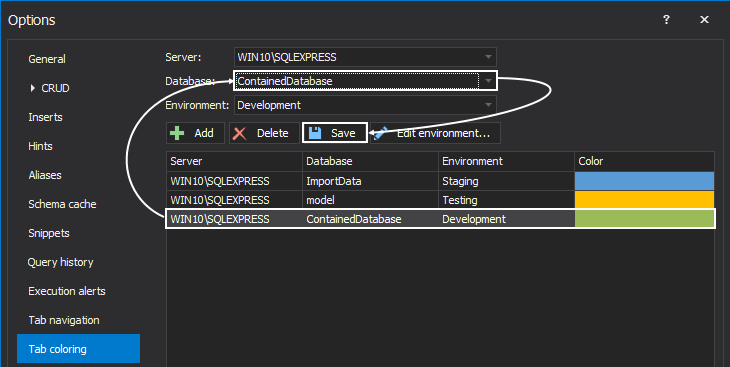Screen dimensions: 730x367
Task: Click the Color column header
Action: (644, 161)
